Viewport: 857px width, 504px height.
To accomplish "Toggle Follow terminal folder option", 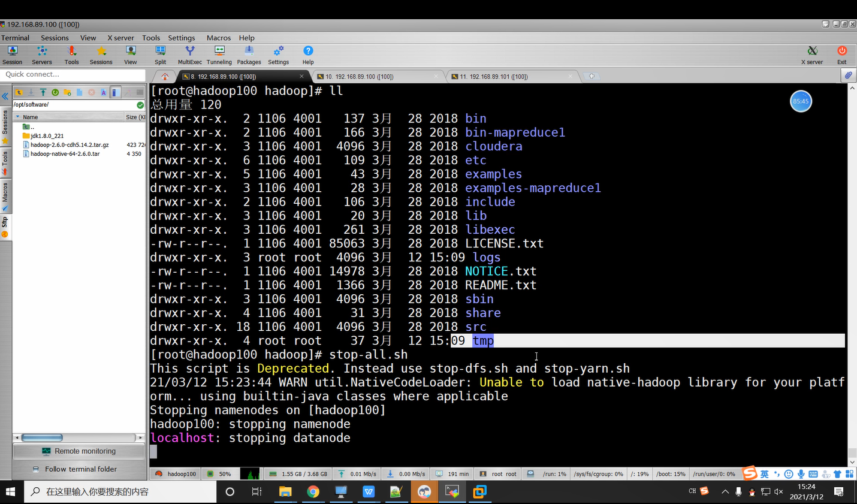I will point(79,469).
